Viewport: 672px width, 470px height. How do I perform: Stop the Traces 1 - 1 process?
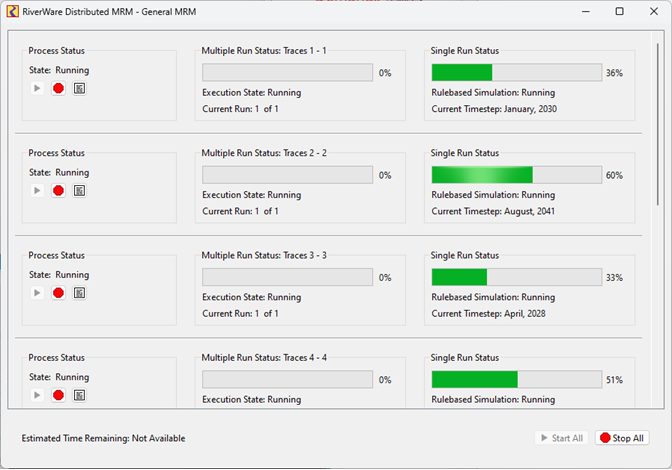pyautogui.click(x=58, y=88)
